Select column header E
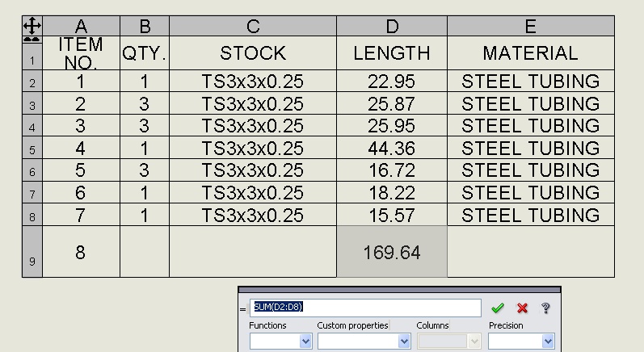Viewport: 644px width, 352px height. pos(531,26)
